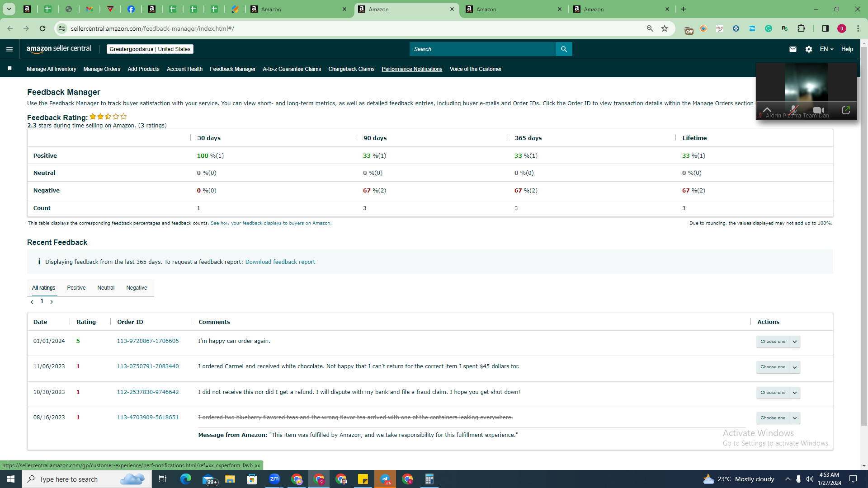Go back to the previous page
This screenshot has height=488, width=868.
[x=10, y=28]
